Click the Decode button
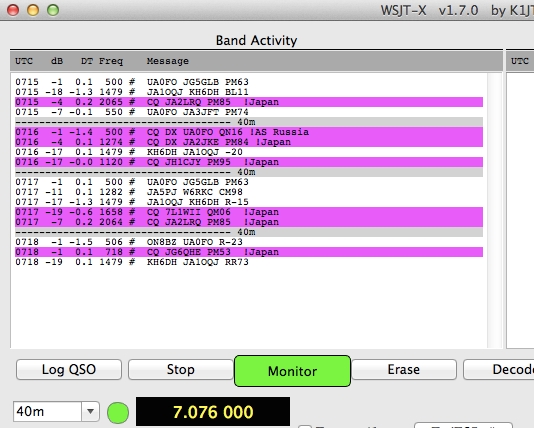Screen dimensions: 534x428 499,369
